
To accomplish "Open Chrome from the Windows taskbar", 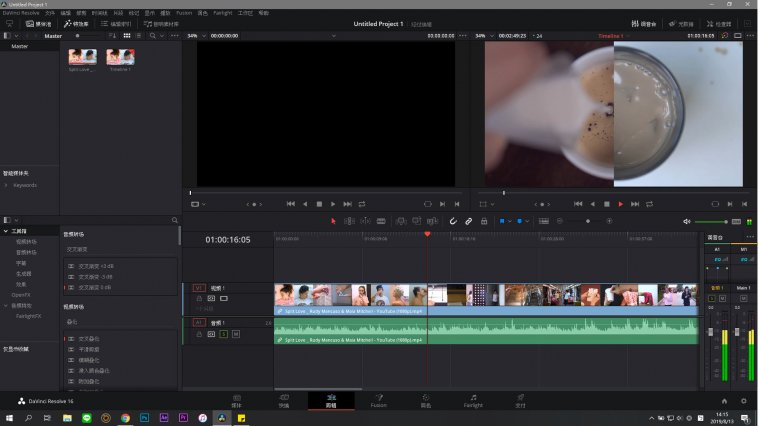I will 125,417.
